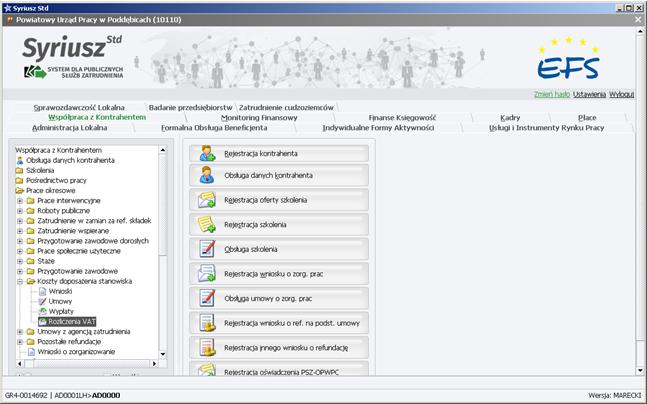
Task: Open Indywidualne Formy Aktywności tab
Action: [x=378, y=128]
